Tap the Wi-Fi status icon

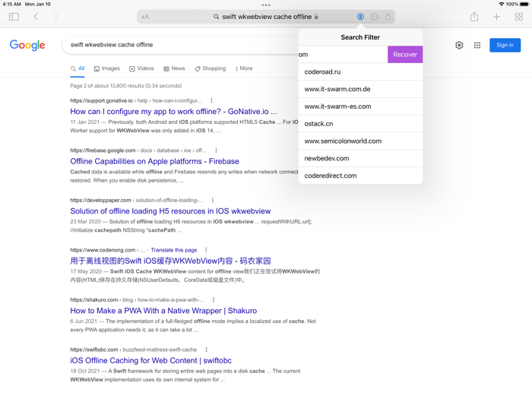(x=501, y=4)
